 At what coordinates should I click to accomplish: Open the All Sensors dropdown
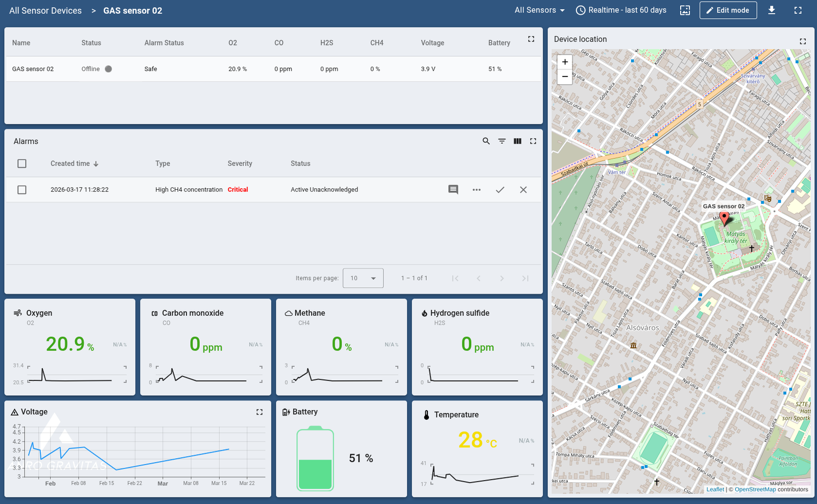coord(539,10)
